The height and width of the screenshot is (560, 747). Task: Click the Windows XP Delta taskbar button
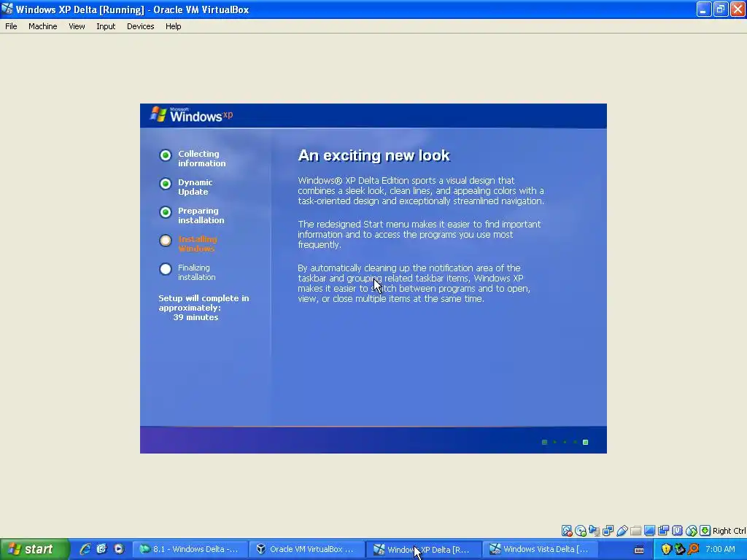tap(424, 550)
